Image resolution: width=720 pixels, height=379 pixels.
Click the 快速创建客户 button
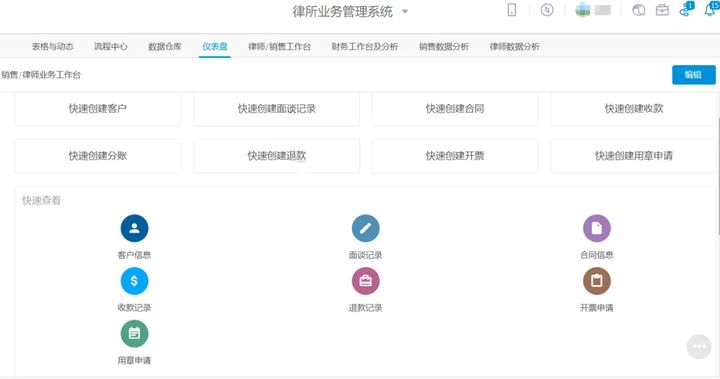tap(97, 109)
